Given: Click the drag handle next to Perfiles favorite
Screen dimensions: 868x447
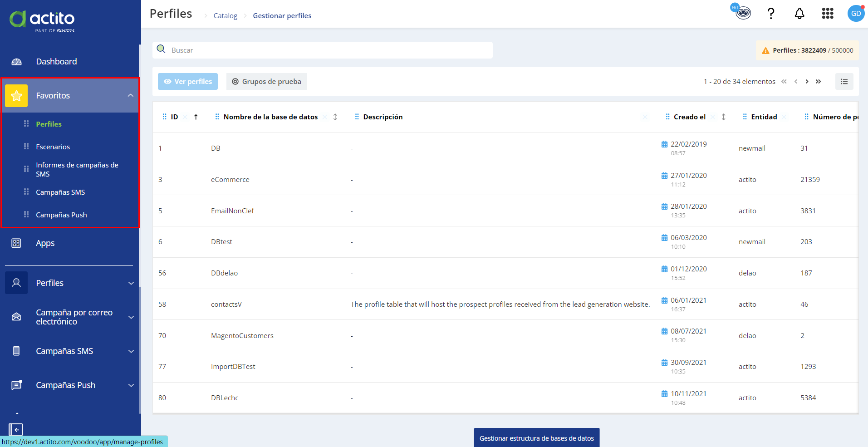Looking at the screenshot, I should [26, 123].
